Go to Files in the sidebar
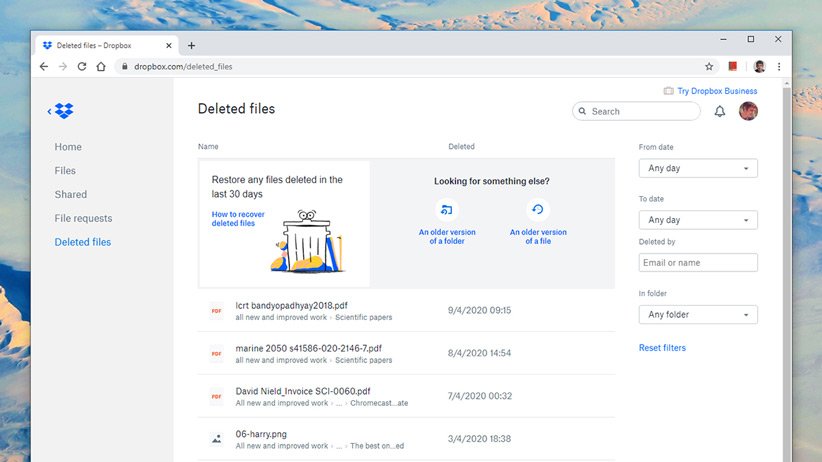Screen dimensions: 822x462 (65, 171)
